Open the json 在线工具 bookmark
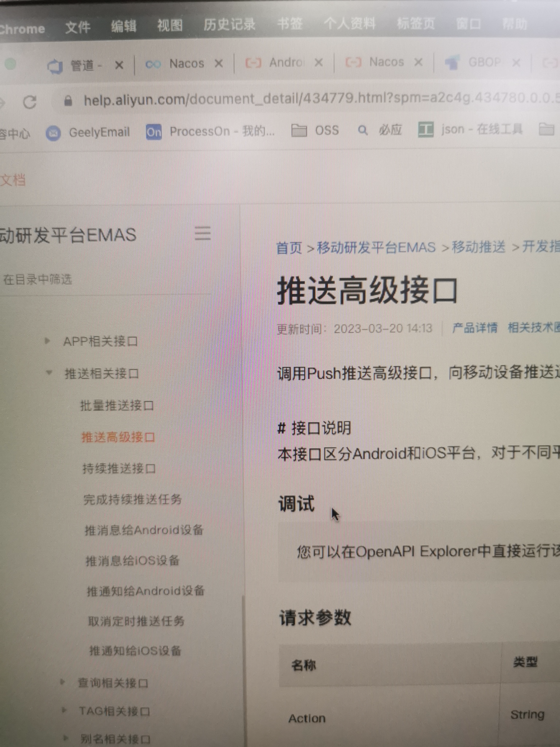Viewport: 560px width, 747px height. pyautogui.click(x=470, y=129)
